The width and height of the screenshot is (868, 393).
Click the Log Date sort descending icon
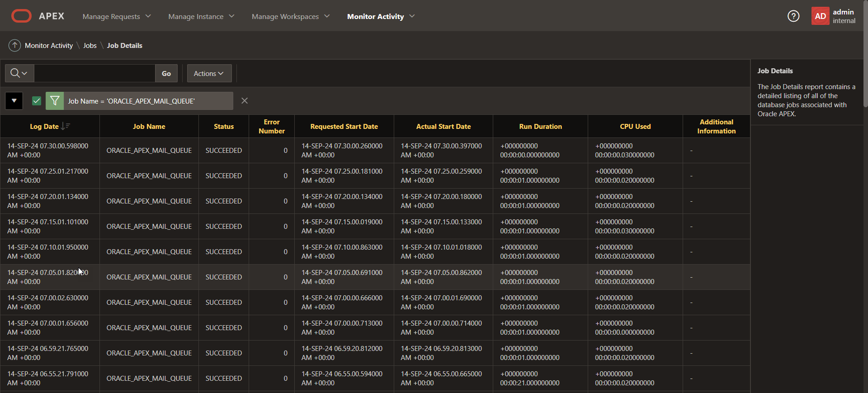coord(66,126)
